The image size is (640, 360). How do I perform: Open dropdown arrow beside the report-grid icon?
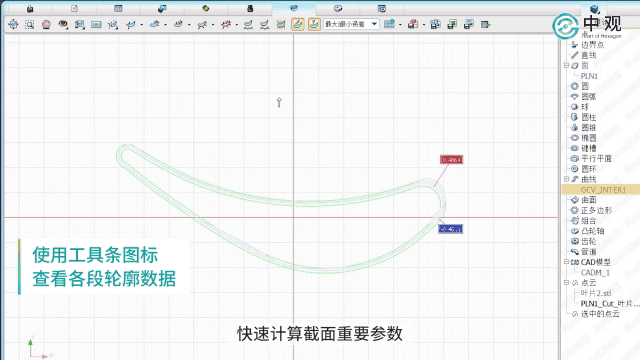tap(400, 25)
